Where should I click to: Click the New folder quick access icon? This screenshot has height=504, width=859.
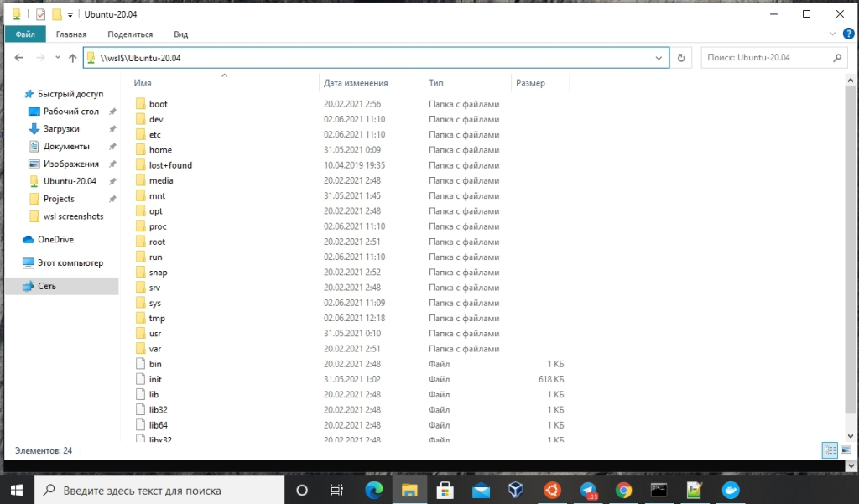pos(56,14)
